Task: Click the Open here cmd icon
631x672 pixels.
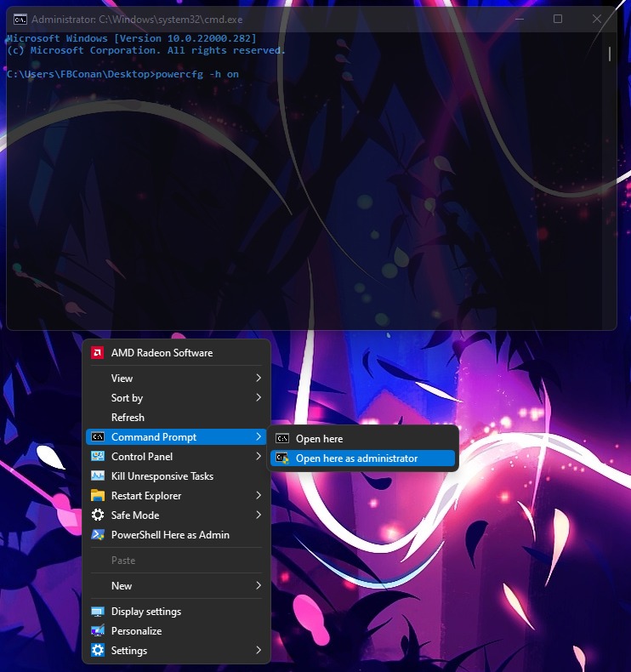Action: click(282, 438)
